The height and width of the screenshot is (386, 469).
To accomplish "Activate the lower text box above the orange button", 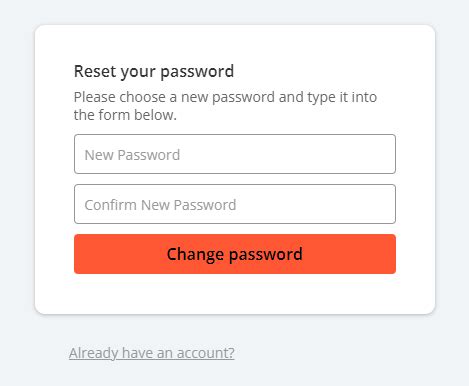I will click(x=235, y=204).
